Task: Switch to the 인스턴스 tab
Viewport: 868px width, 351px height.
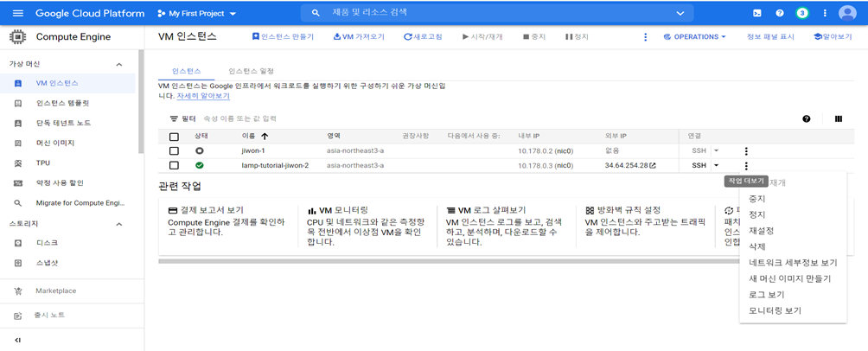Action: pyautogui.click(x=186, y=72)
